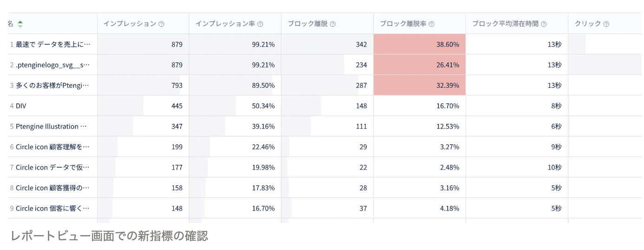Viewport: 644px width, 250px height.
Task: Select row 1 最速で データを売上に block name
Action: (x=53, y=45)
